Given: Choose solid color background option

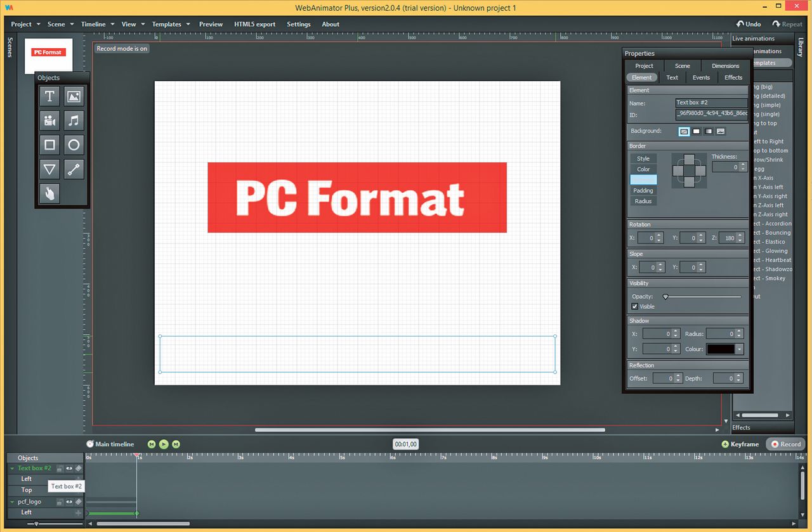Looking at the screenshot, I should pos(696,131).
